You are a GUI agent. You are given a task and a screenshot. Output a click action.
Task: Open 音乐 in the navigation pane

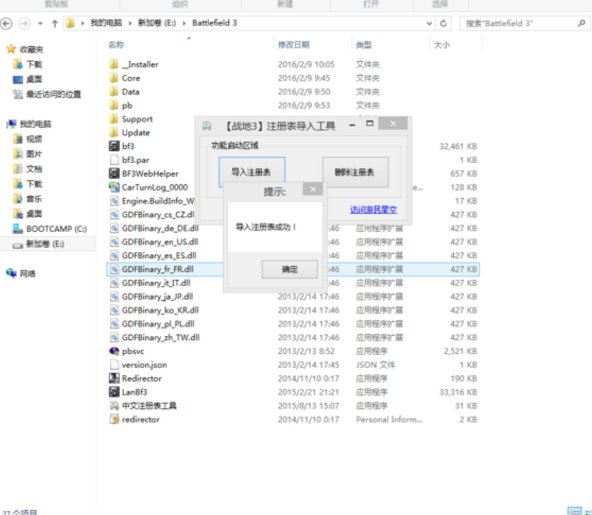[x=34, y=199]
